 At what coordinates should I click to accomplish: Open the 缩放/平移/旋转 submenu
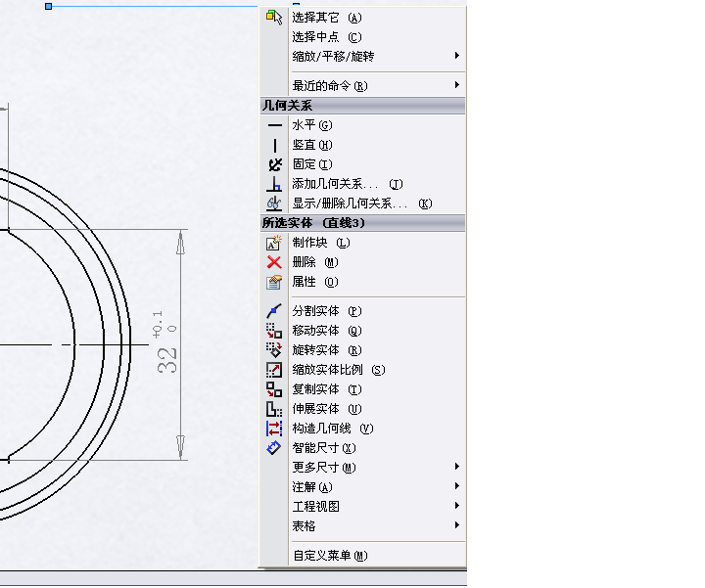[363, 56]
